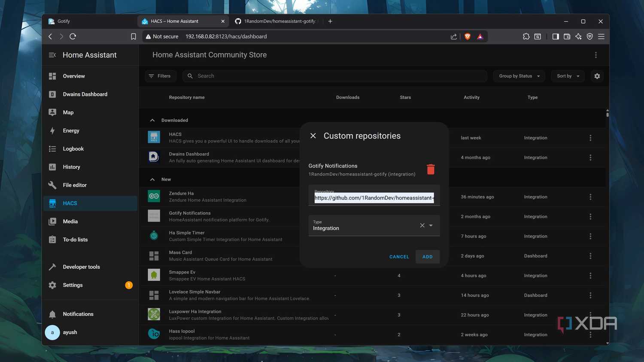
Task: Reload the page
Action: (73, 36)
